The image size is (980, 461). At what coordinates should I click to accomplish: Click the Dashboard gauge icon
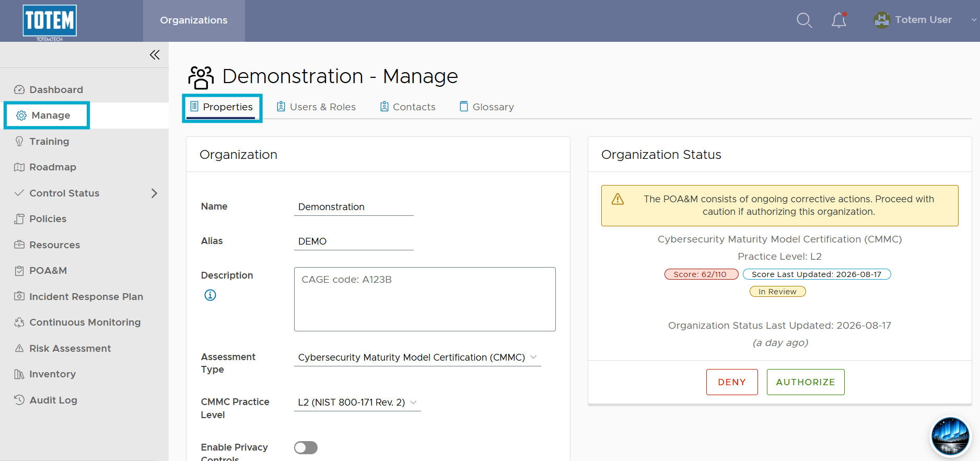pyautogui.click(x=19, y=89)
